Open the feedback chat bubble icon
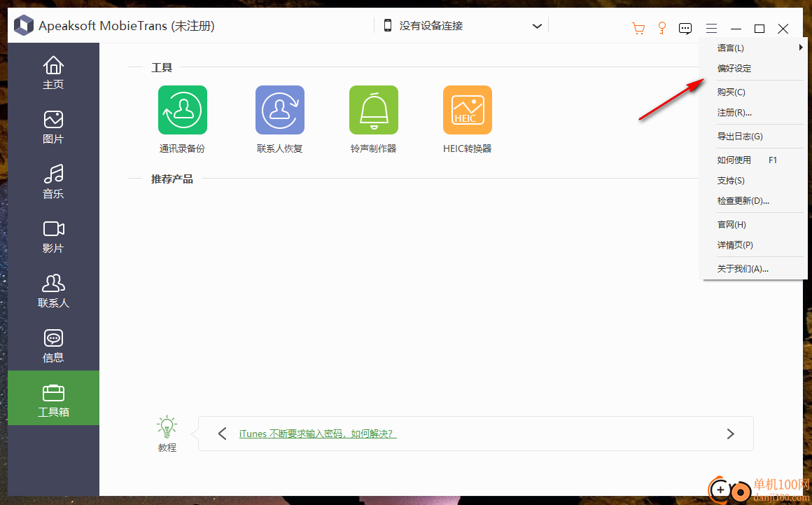Screen dimensions: 812x505 [685, 29]
